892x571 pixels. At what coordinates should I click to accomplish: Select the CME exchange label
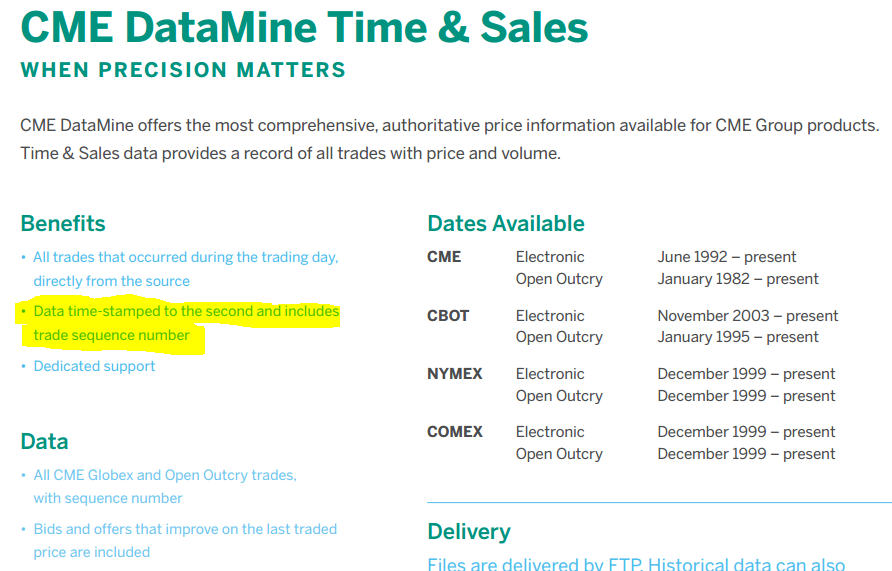point(444,257)
